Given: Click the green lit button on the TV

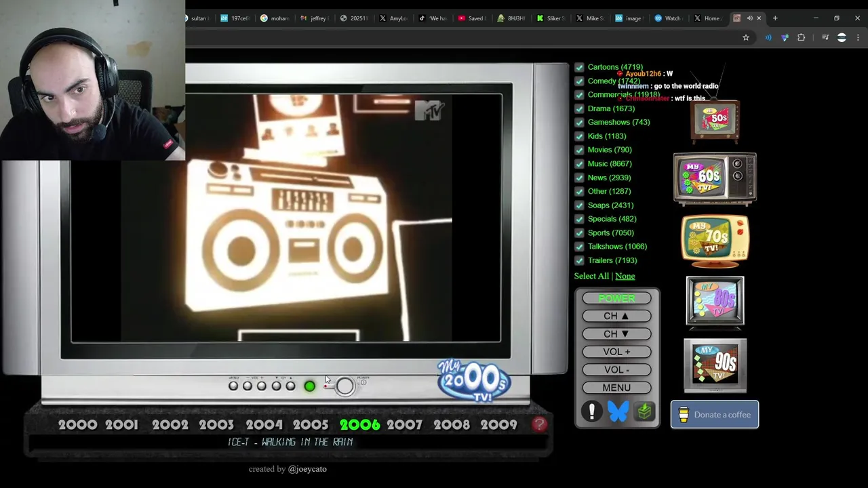Looking at the screenshot, I should click(309, 386).
